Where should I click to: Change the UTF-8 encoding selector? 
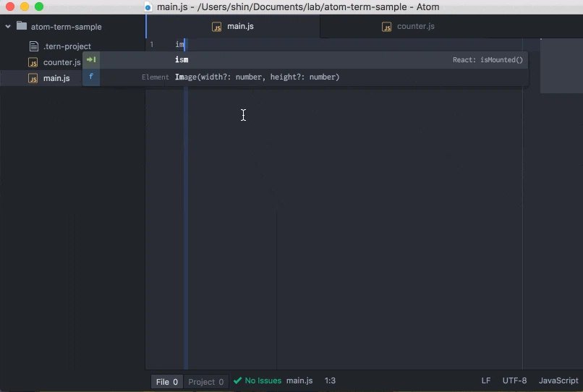pyautogui.click(x=514, y=380)
